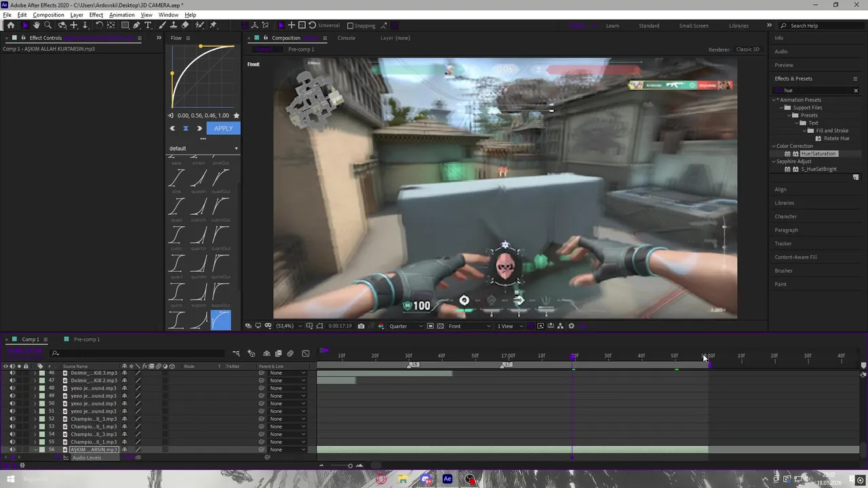The width and height of the screenshot is (868, 488).
Task: Click the Graph Editor icon in timeline
Action: (306, 353)
